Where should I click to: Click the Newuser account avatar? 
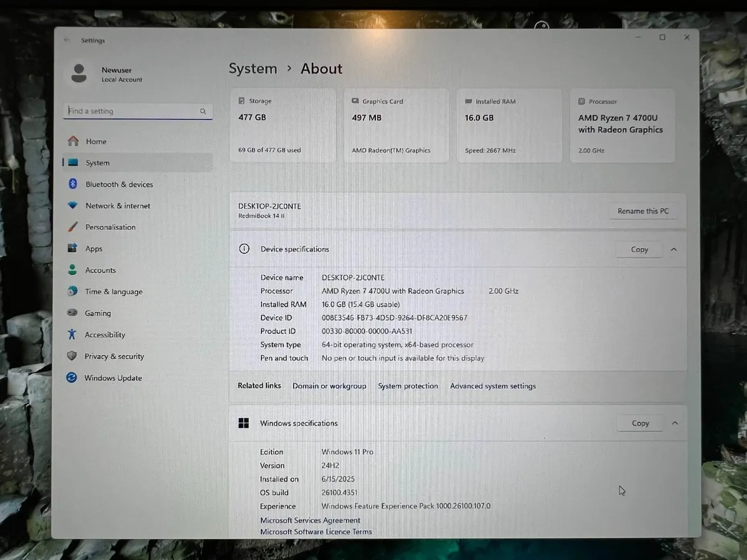tap(79, 73)
